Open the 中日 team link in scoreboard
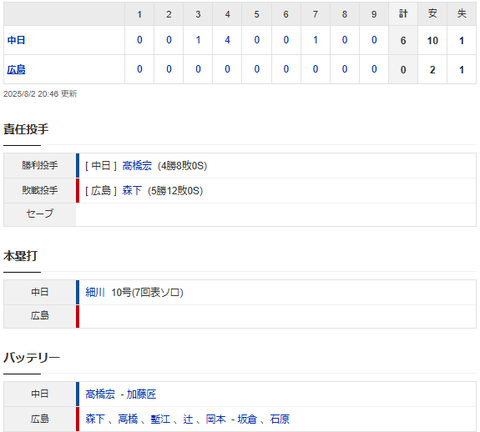 [16, 40]
